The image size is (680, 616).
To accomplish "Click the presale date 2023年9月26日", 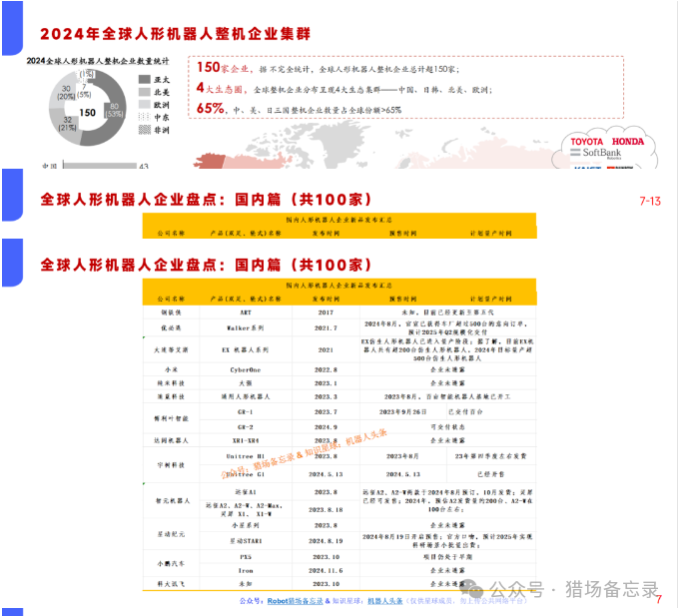I will coord(402,411).
